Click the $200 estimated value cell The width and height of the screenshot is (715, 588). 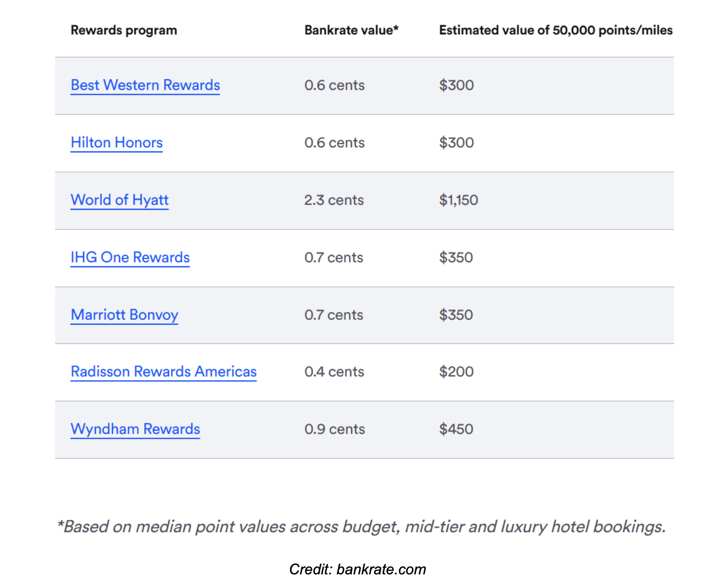tap(456, 372)
